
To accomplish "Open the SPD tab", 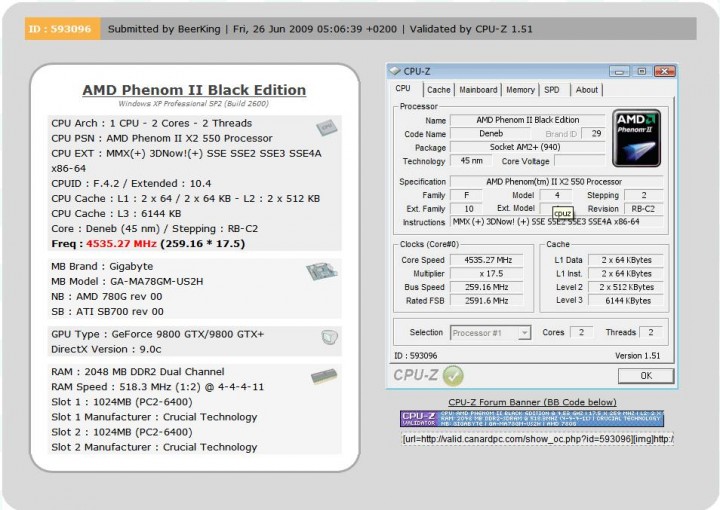I will 552,90.
